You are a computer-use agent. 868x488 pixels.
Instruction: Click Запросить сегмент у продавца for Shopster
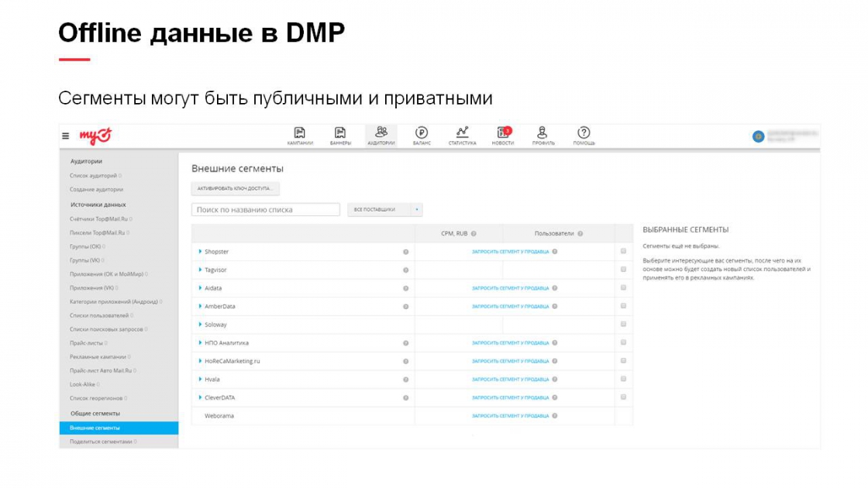tap(511, 252)
